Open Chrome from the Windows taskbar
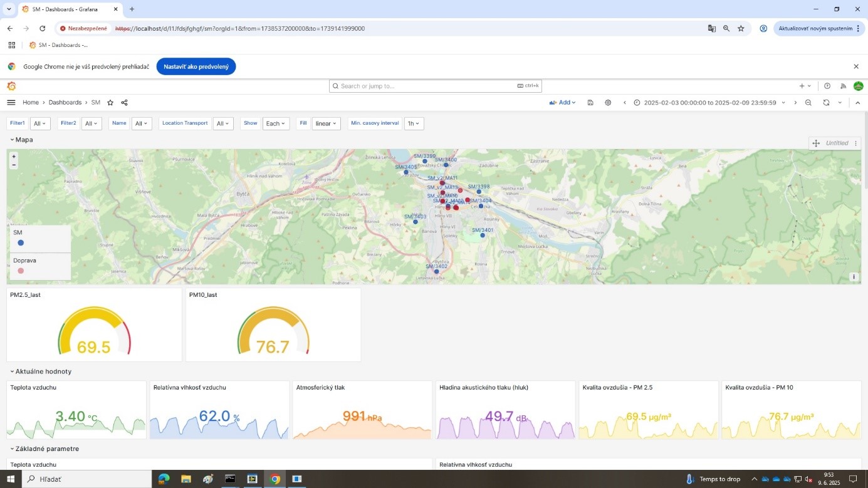 (275, 479)
